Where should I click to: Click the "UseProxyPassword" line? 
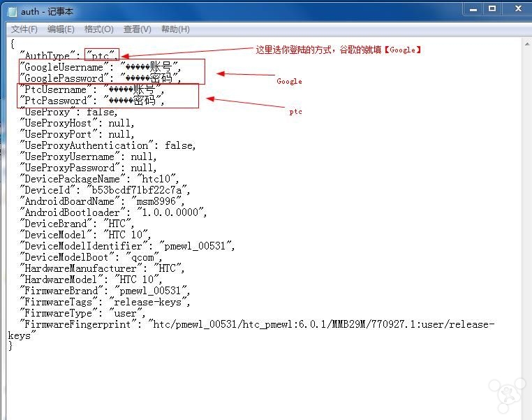pyautogui.click(x=88, y=168)
